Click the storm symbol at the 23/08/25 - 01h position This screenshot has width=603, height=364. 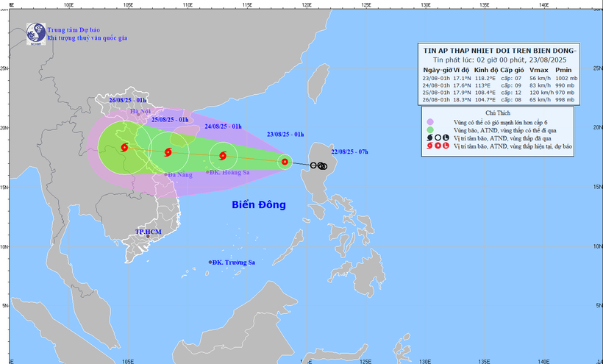(285, 161)
